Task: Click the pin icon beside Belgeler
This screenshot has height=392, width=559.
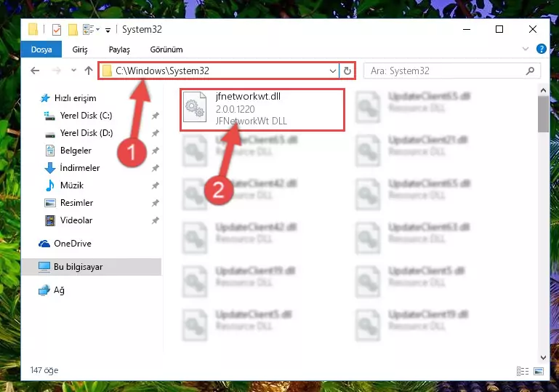Action: [155, 151]
